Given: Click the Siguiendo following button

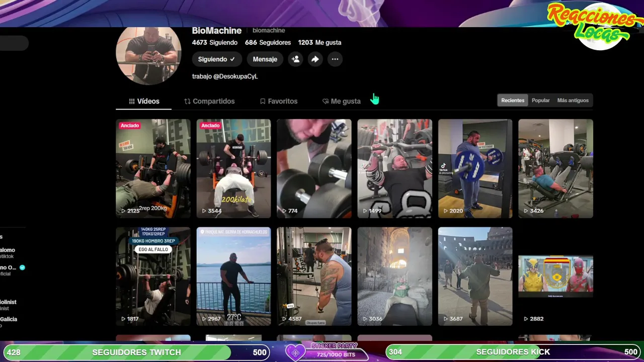Looking at the screenshot, I should (x=217, y=59).
